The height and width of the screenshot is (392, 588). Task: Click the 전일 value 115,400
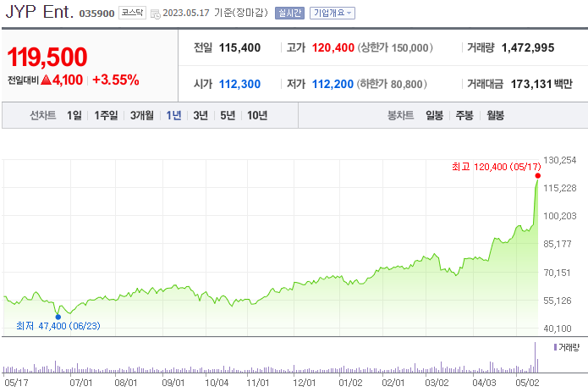coord(239,47)
